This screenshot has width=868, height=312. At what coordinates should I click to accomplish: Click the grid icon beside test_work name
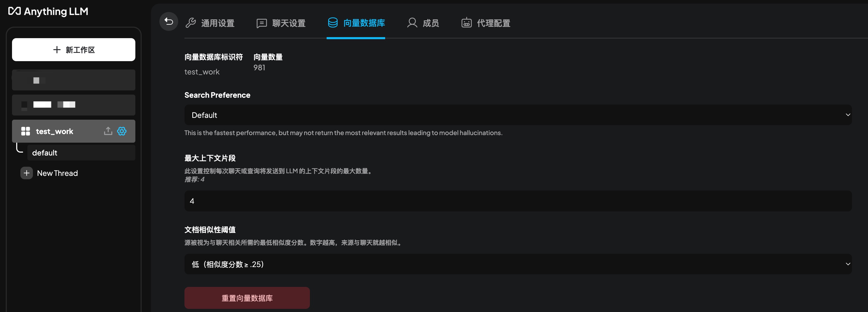click(x=25, y=131)
